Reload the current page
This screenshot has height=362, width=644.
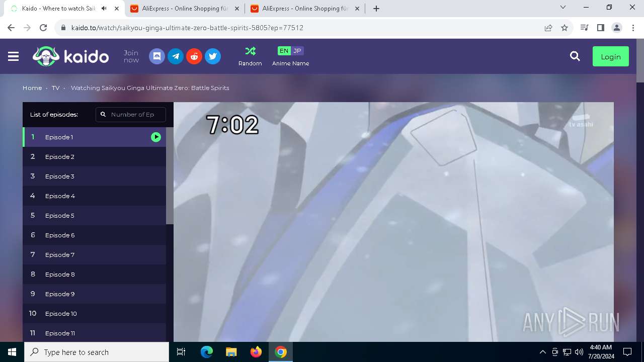(x=43, y=28)
